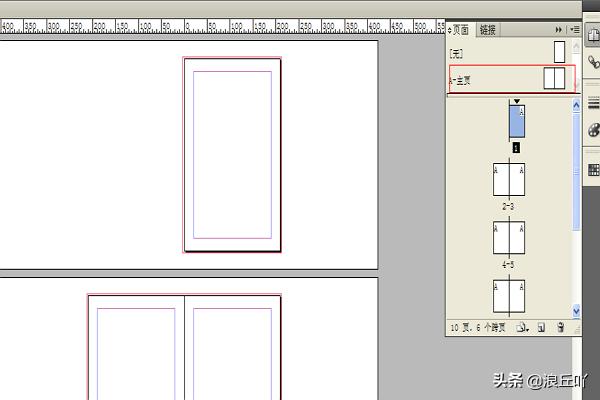This screenshot has width=600, height=400.
Task: Select the [无] master entry
Action: [x=500, y=52]
